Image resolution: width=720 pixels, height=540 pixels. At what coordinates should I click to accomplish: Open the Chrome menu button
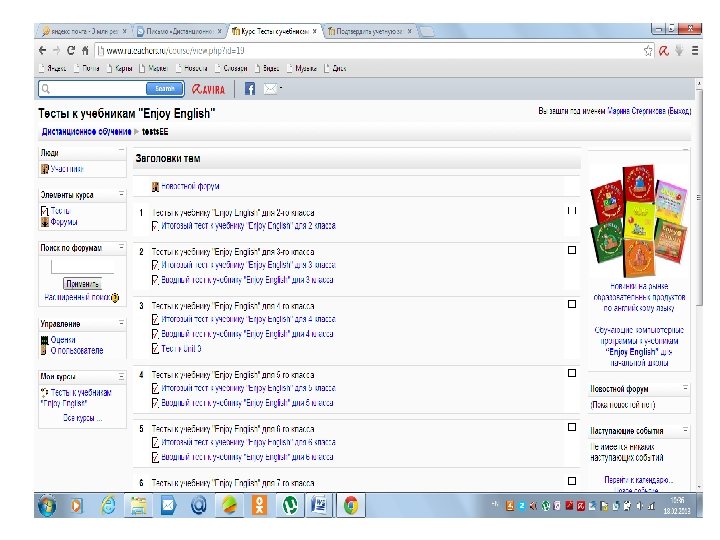695,51
